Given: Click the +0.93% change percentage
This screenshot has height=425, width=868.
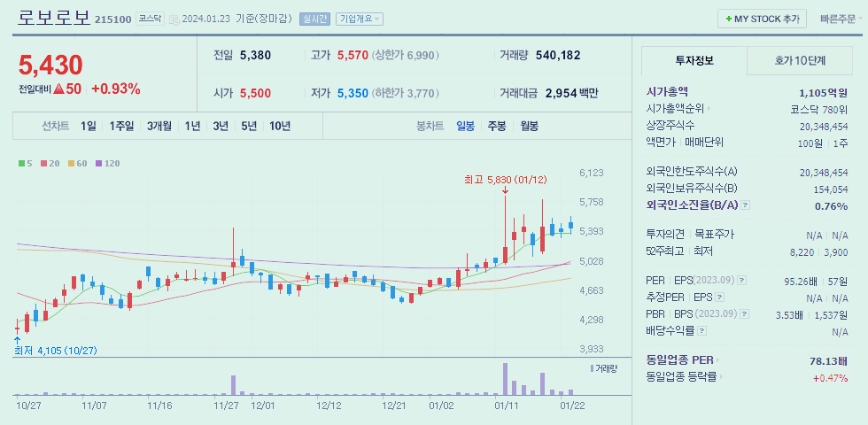Looking at the screenshot, I should tap(116, 89).
